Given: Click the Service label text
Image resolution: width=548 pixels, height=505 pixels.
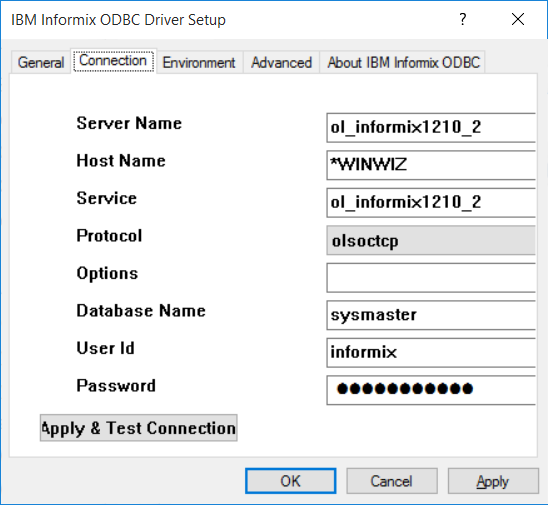Looking at the screenshot, I should 107,198.
